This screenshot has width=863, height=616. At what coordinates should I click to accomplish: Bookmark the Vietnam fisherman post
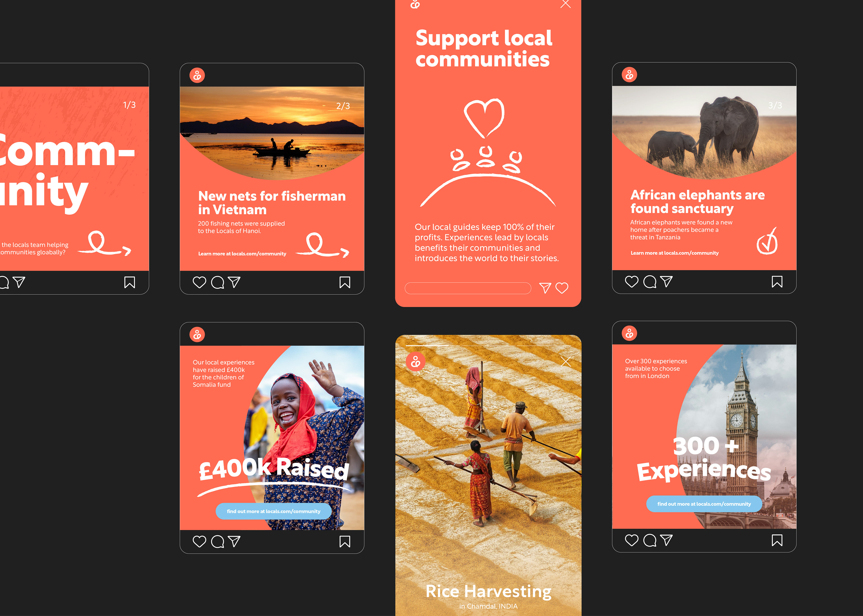point(345,282)
